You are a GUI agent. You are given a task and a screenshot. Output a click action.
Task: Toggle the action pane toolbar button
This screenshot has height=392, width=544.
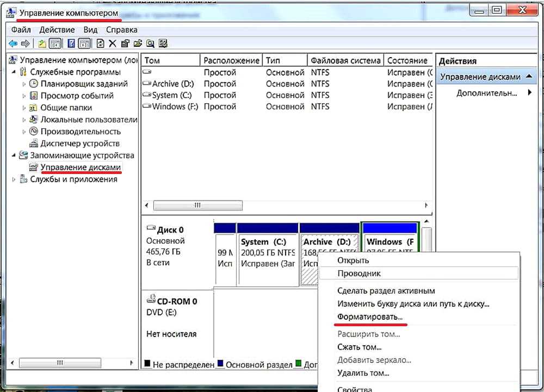(x=84, y=44)
